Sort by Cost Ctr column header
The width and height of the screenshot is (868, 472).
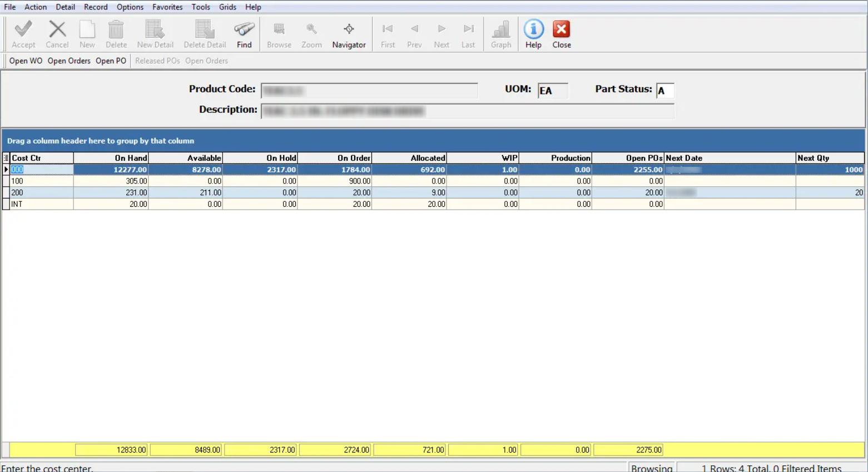coord(42,158)
